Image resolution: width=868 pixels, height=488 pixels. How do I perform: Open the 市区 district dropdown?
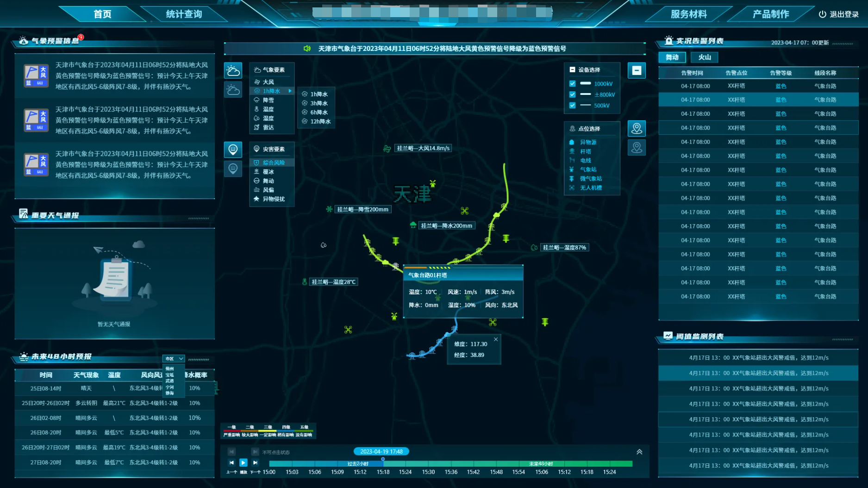[x=174, y=359]
